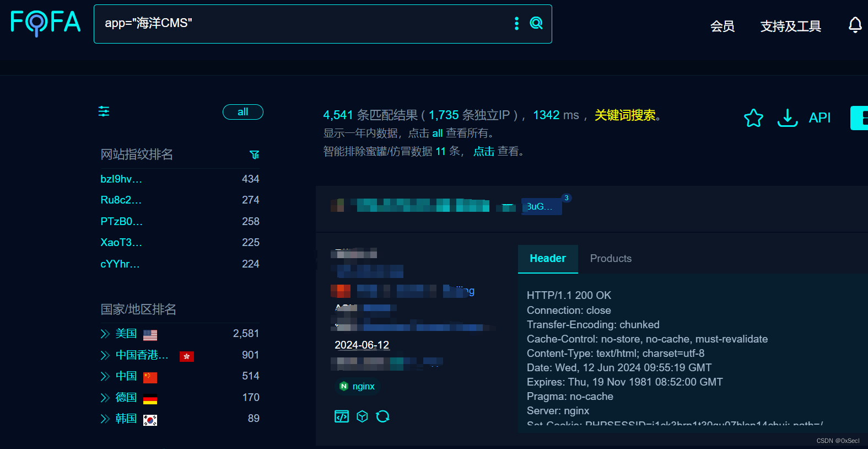This screenshot has width=868, height=449.
Task: Click the HTTP/1.1 200 OK header line
Action: (x=569, y=296)
